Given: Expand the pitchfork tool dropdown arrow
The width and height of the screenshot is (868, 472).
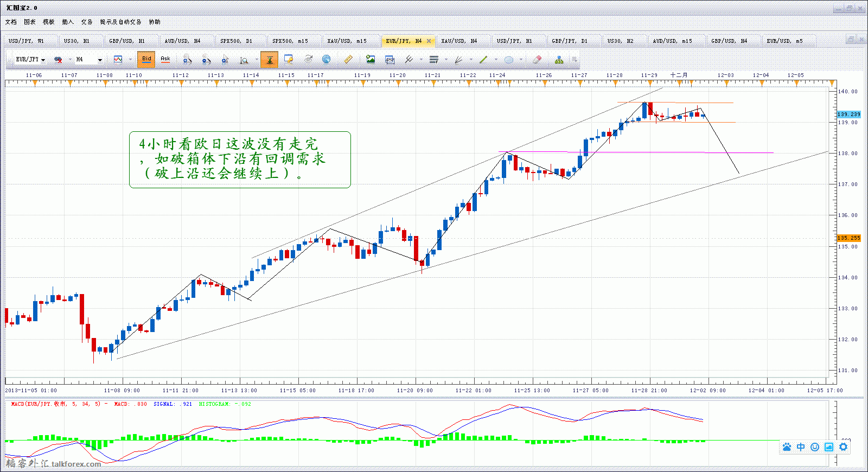Looking at the screenshot, I should 421,60.
